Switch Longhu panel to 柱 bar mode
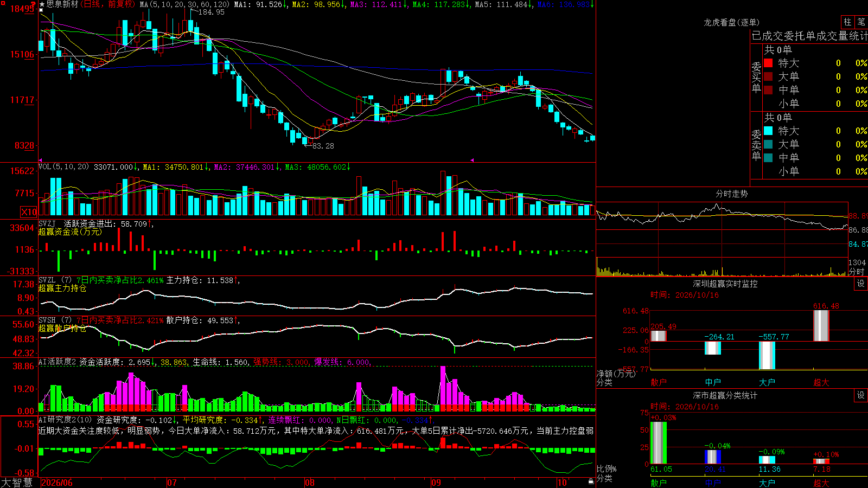Image resolution: width=868 pixels, height=488 pixels. 847,22
